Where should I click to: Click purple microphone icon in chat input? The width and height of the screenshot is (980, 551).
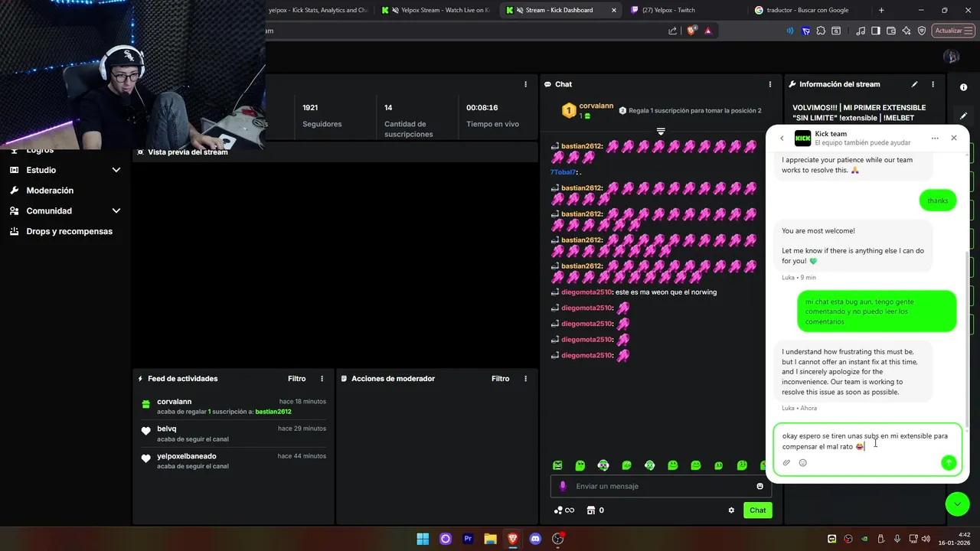tap(563, 486)
